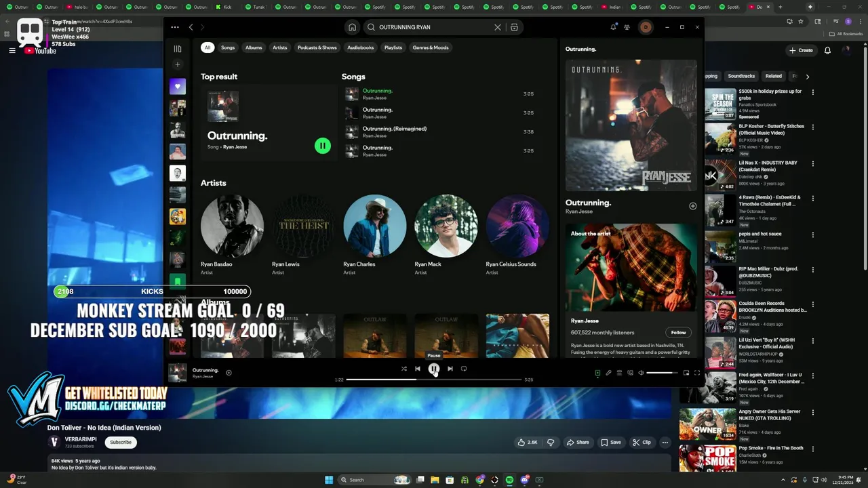Viewport: 868px width, 488px height.
Task: Share the YouTube video
Action: (x=578, y=442)
